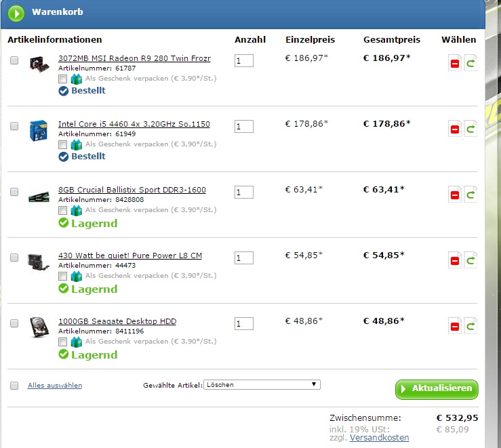
Task: Click the Intel Core i5 box thumbnail
Action: coord(39,131)
